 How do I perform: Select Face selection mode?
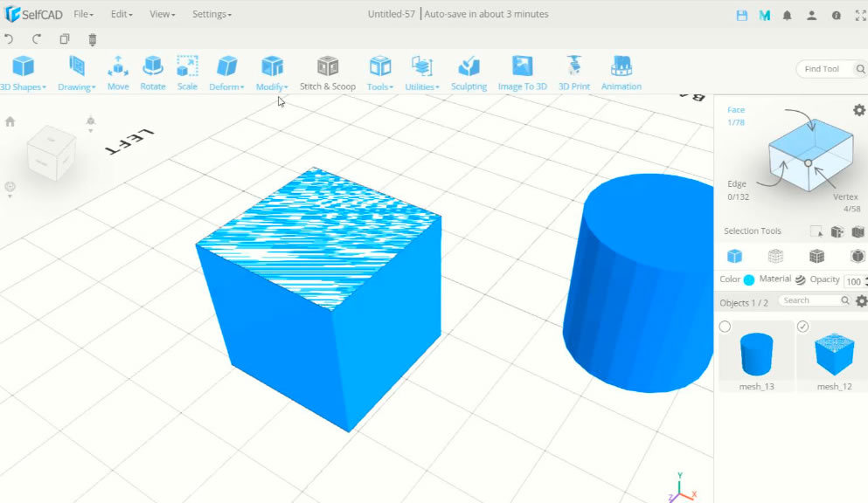[736, 115]
